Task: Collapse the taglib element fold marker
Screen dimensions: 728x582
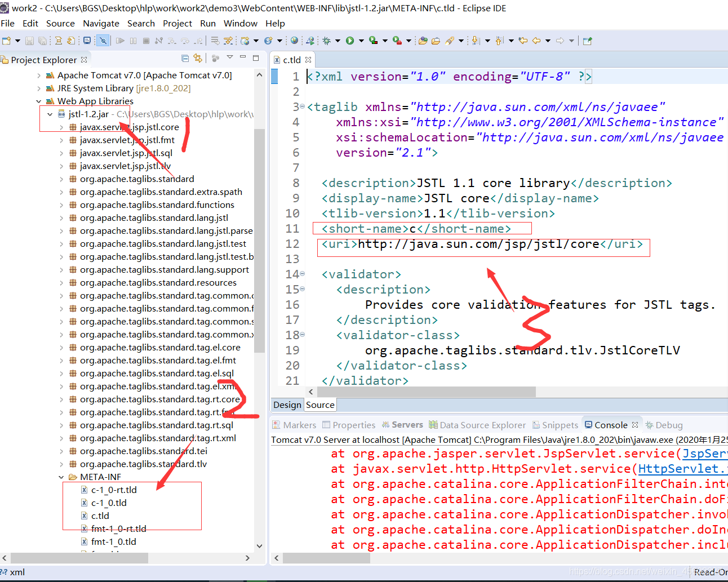Action: pyautogui.click(x=302, y=106)
